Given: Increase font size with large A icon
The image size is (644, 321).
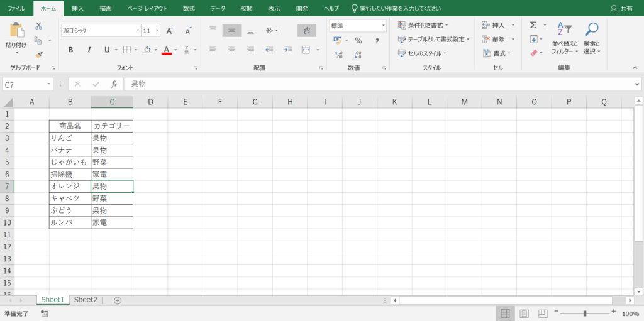Looking at the screenshot, I should pyautogui.click(x=169, y=31).
